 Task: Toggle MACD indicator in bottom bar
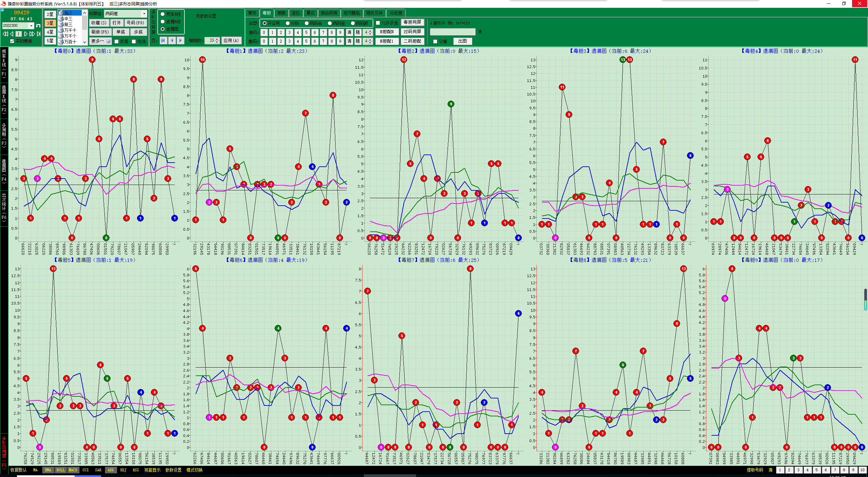73,470
